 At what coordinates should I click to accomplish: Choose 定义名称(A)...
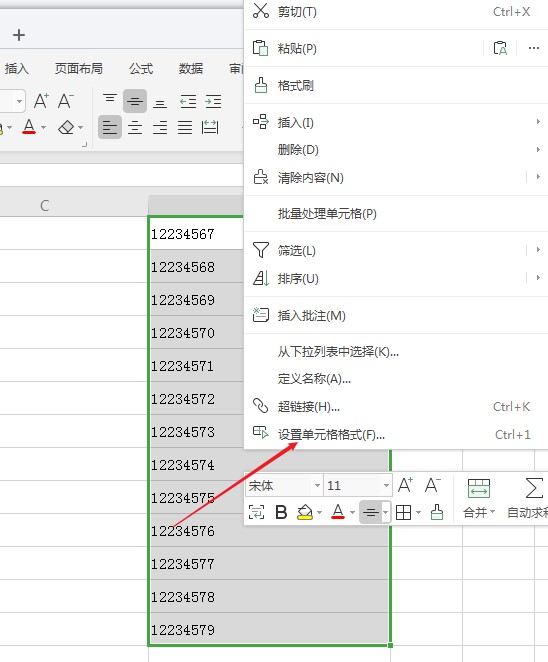[x=396, y=379]
